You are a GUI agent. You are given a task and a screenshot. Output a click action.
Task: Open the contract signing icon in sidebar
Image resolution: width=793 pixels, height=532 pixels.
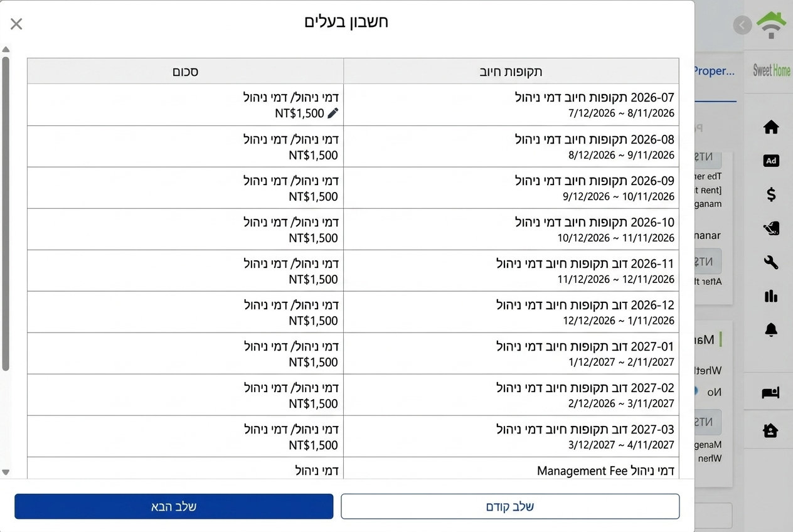pyautogui.click(x=771, y=228)
